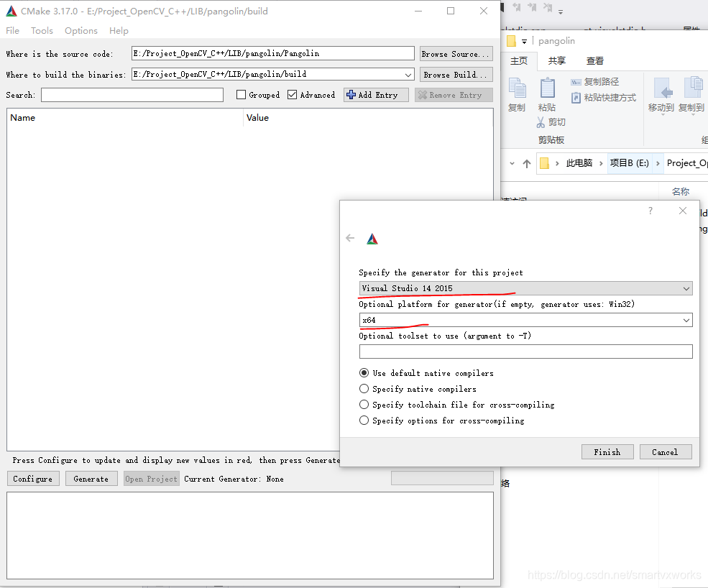The width and height of the screenshot is (708, 588).
Task: Click the Search input field
Action: [x=132, y=95]
